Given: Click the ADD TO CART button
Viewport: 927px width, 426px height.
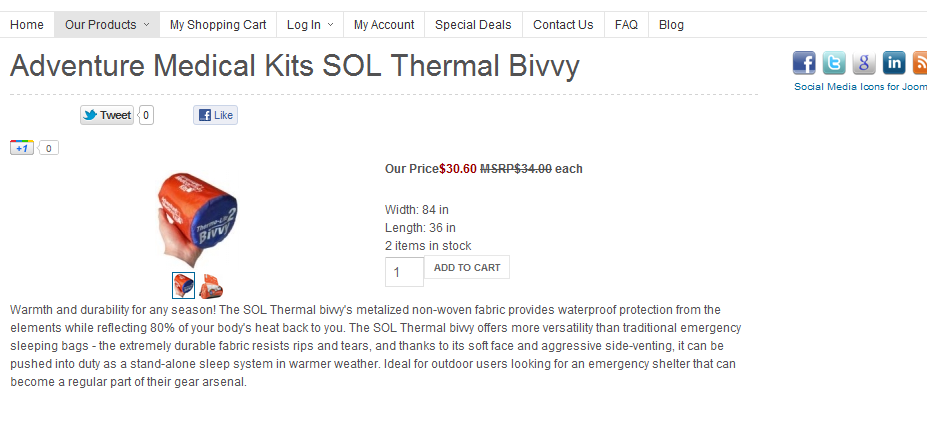Looking at the screenshot, I should point(467,267).
